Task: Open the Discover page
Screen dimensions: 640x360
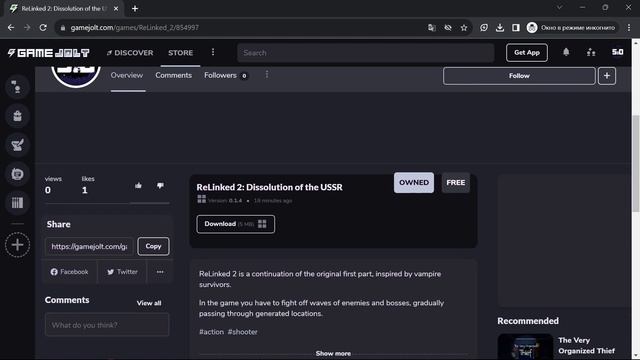Action: [130, 53]
